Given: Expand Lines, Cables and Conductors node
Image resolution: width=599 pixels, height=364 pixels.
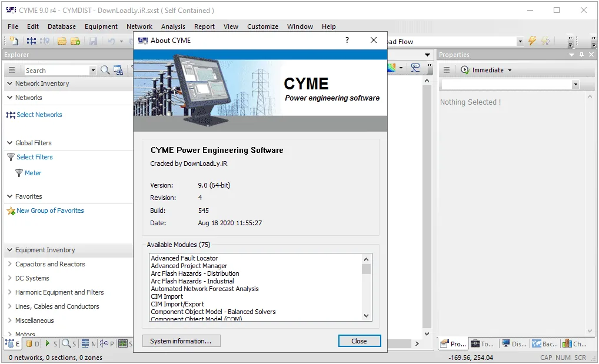Looking at the screenshot, I should 10,306.
